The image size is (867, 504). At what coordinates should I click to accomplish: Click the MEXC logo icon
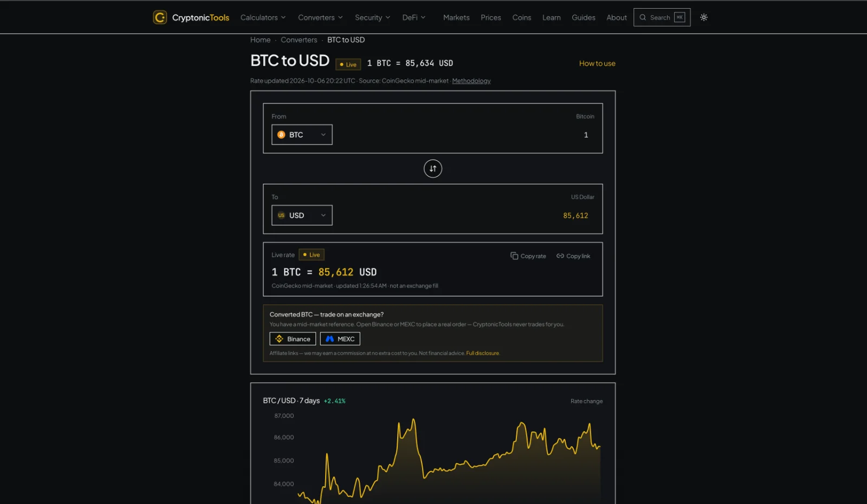point(330,339)
